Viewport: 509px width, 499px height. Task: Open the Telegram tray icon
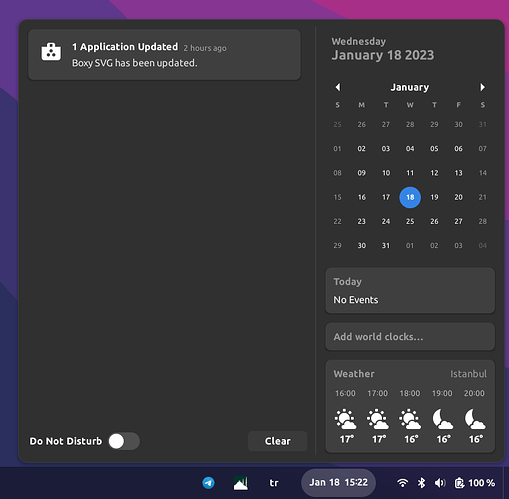click(208, 483)
